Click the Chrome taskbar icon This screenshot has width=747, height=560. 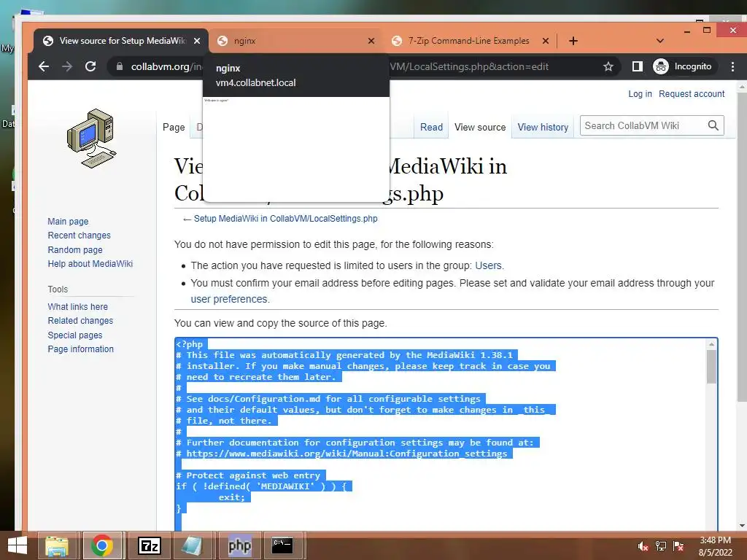pos(102,545)
